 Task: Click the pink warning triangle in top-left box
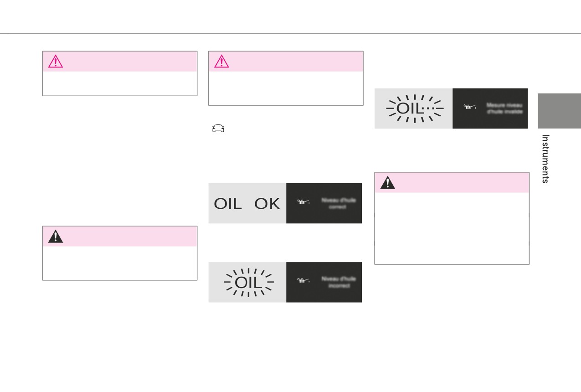(x=56, y=61)
